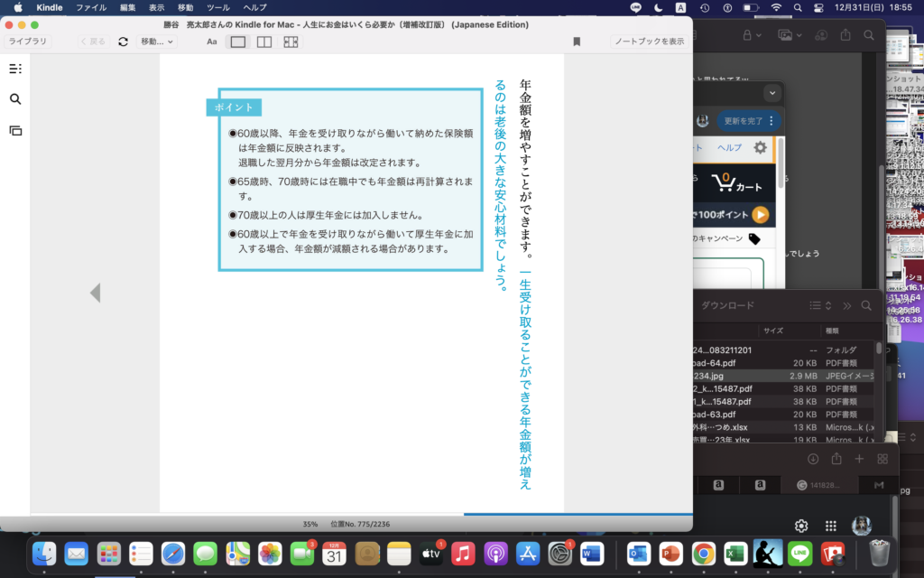The width and height of the screenshot is (924, 578).
Task: Click the ライブラリ button
Action: tap(28, 42)
